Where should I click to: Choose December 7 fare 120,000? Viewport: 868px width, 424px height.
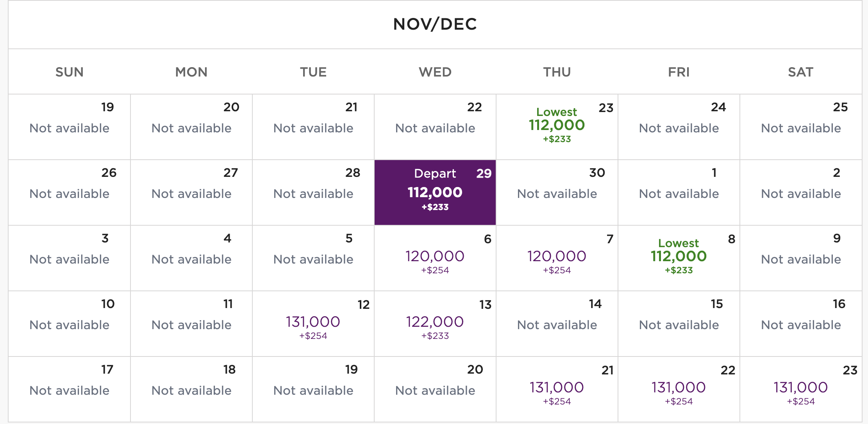click(x=557, y=258)
